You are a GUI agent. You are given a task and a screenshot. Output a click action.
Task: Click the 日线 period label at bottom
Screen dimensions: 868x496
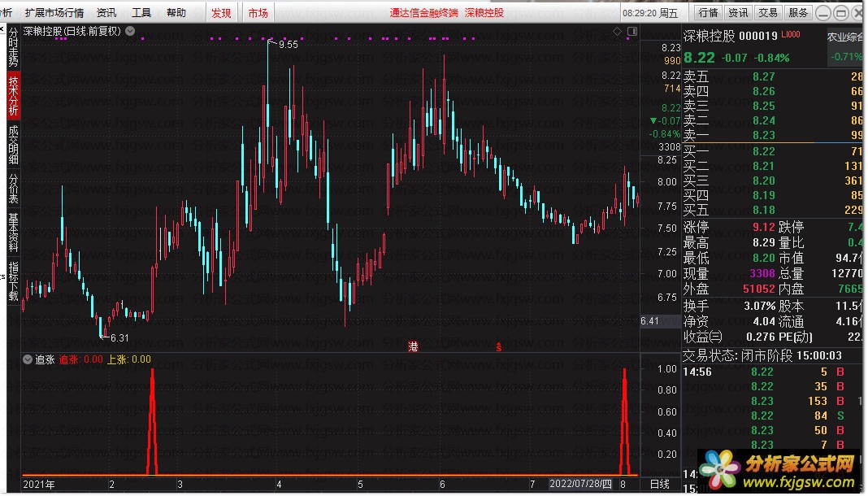(659, 485)
